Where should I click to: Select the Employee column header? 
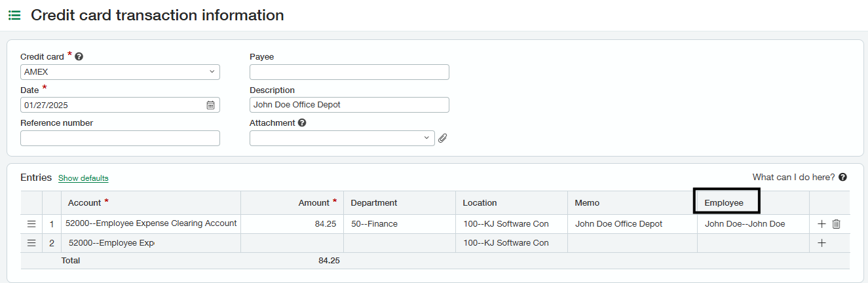click(726, 202)
